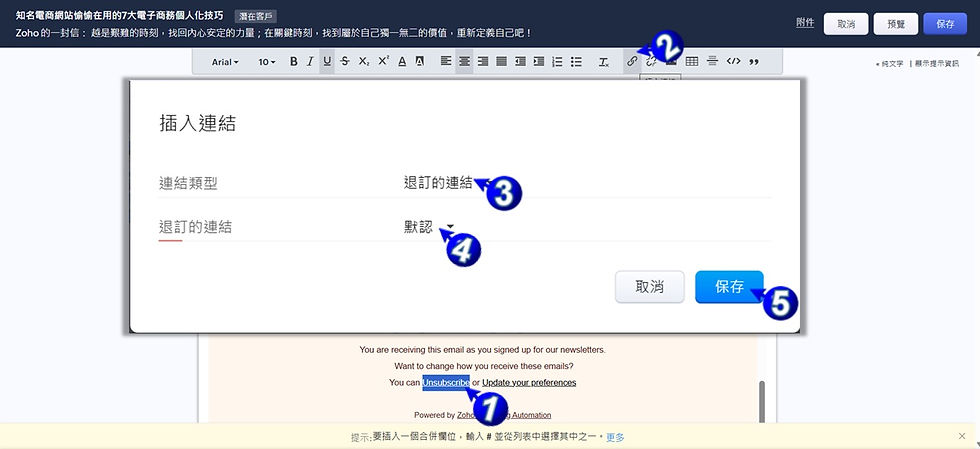Click 取消 in the top header
The image size is (980, 449).
pos(846,24)
